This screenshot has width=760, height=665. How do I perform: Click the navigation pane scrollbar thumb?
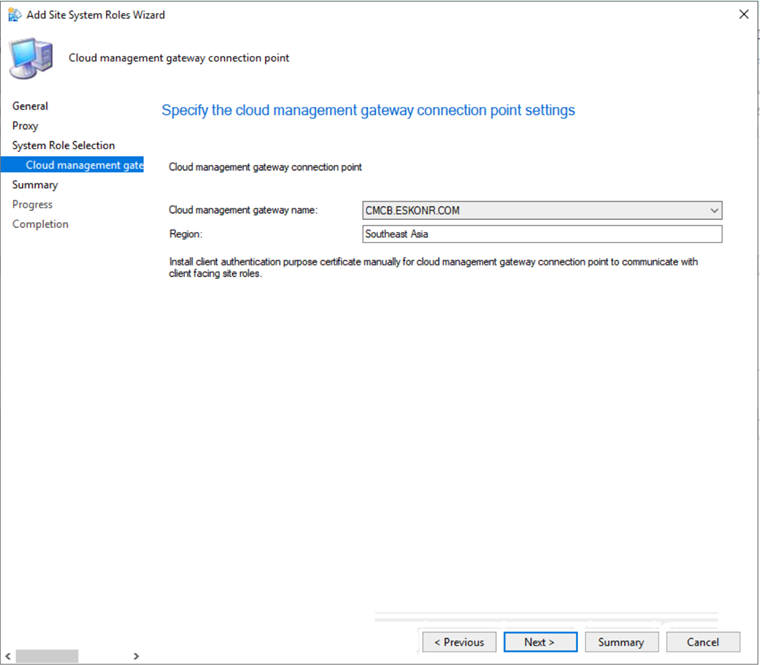47,656
